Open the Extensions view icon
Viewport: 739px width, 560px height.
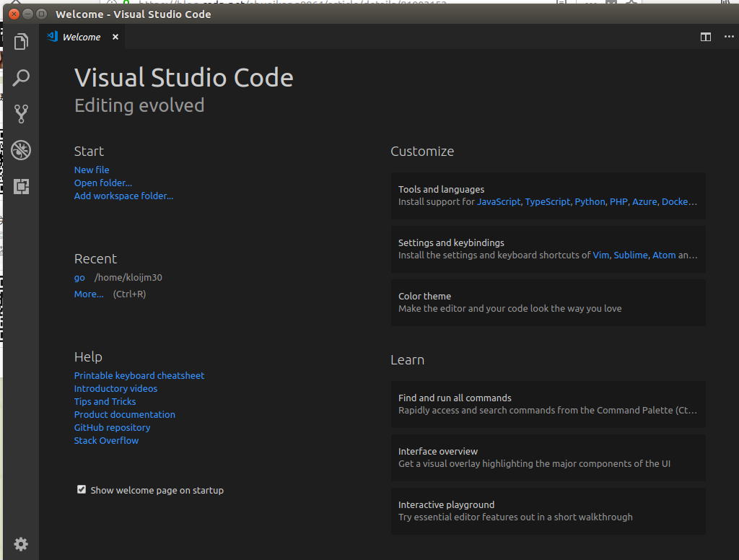coord(21,186)
